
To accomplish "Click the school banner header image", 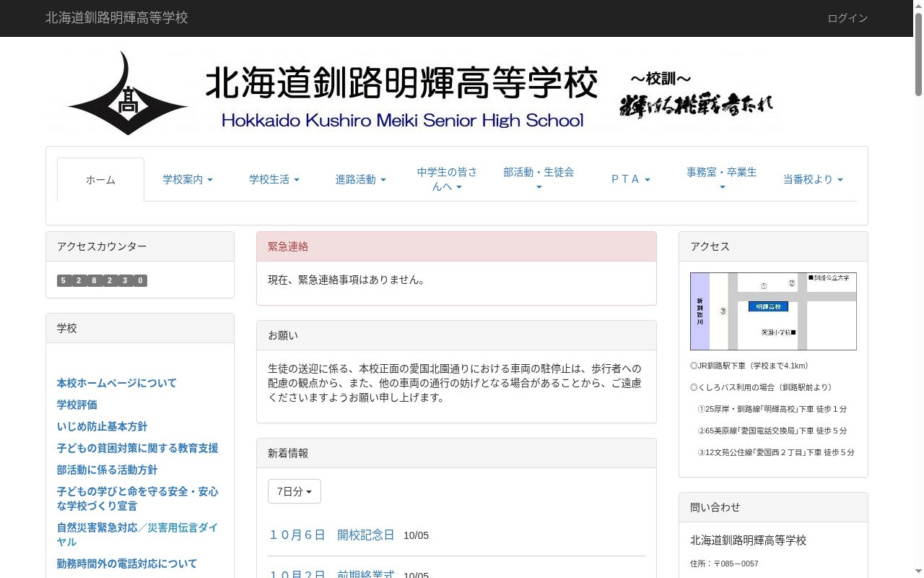I will click(x=414, y=92).
